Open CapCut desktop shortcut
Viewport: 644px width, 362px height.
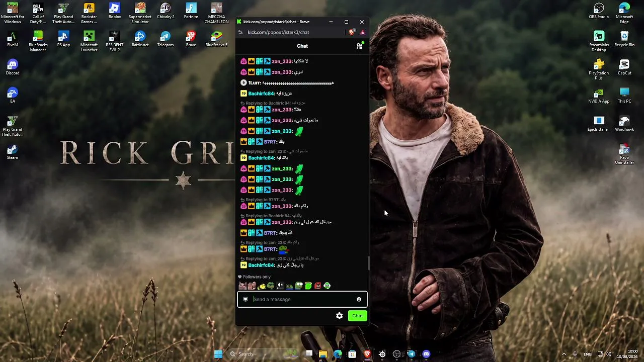click(624, 67)
